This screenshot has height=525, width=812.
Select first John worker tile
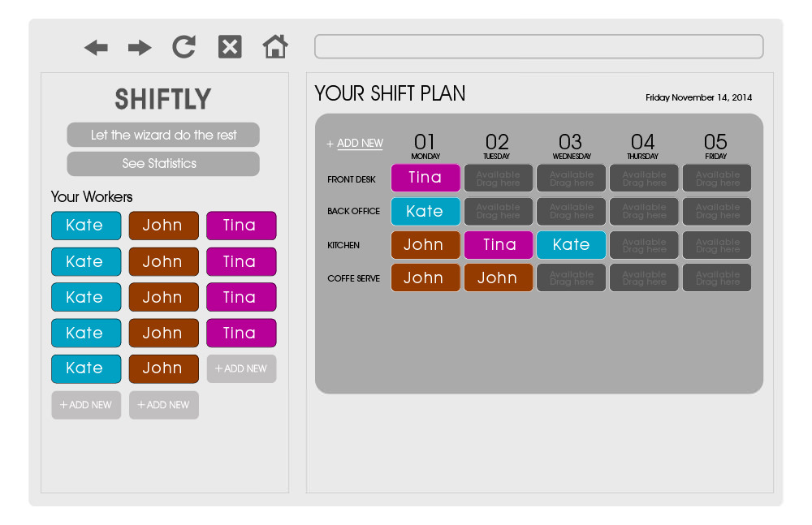(x=164, y=226)
